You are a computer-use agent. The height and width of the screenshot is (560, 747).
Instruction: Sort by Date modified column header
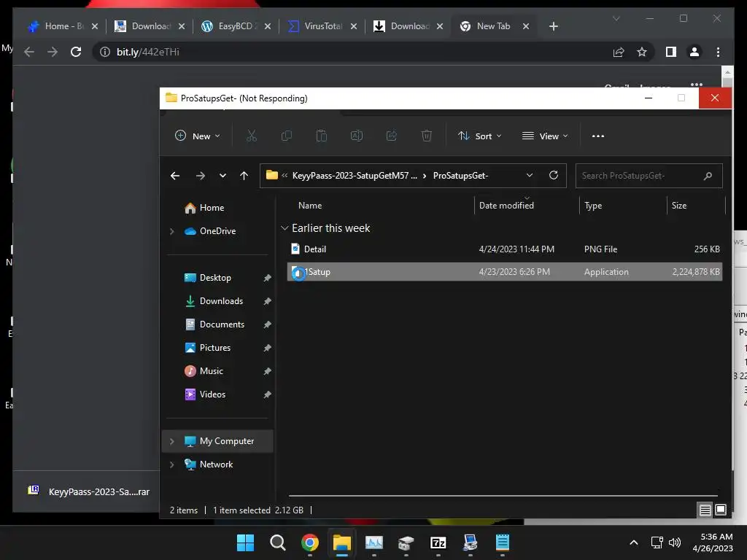click(506, 205)
